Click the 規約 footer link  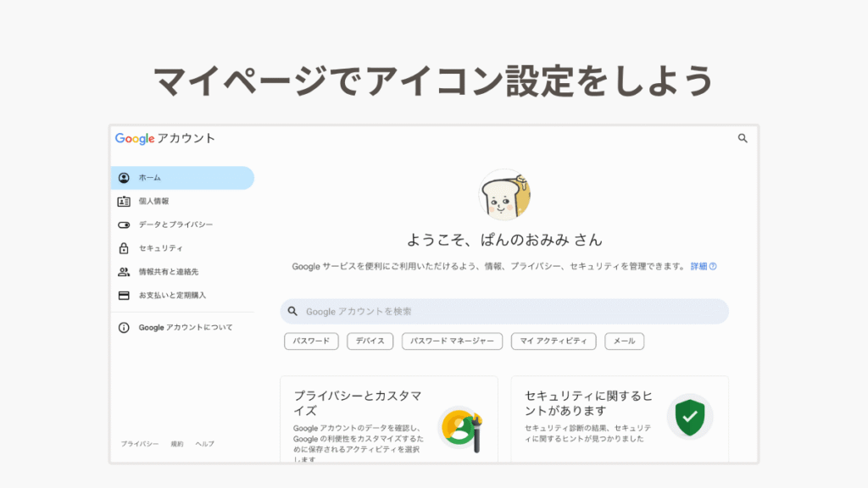(x=177, y=444)
